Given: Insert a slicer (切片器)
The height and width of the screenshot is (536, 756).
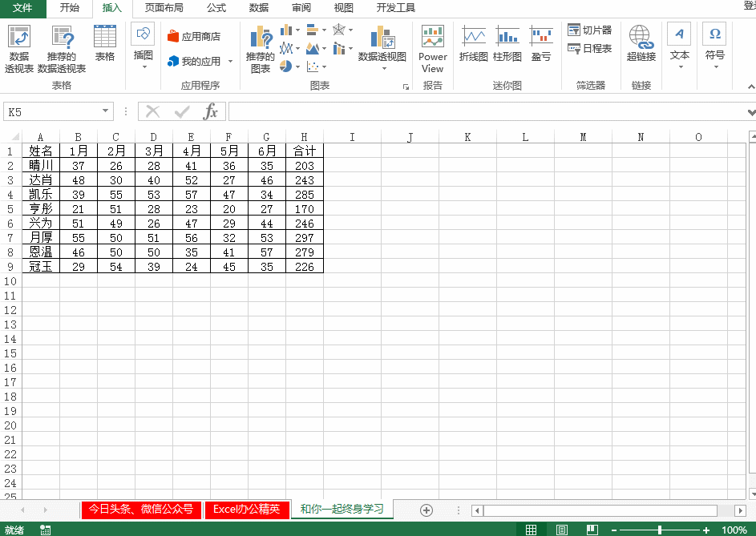Looking at the screenshot, I should [x=589, y=30].
